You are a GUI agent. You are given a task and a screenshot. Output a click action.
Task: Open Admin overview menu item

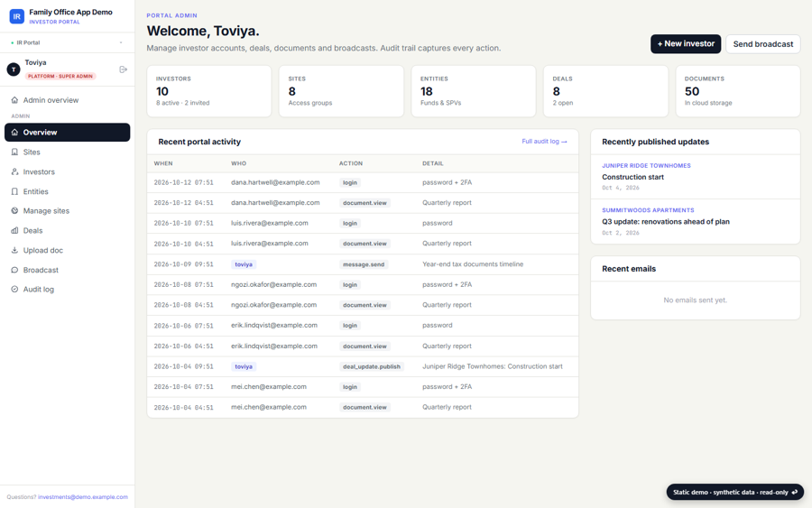pyautogui.click(x=68, y=100)
